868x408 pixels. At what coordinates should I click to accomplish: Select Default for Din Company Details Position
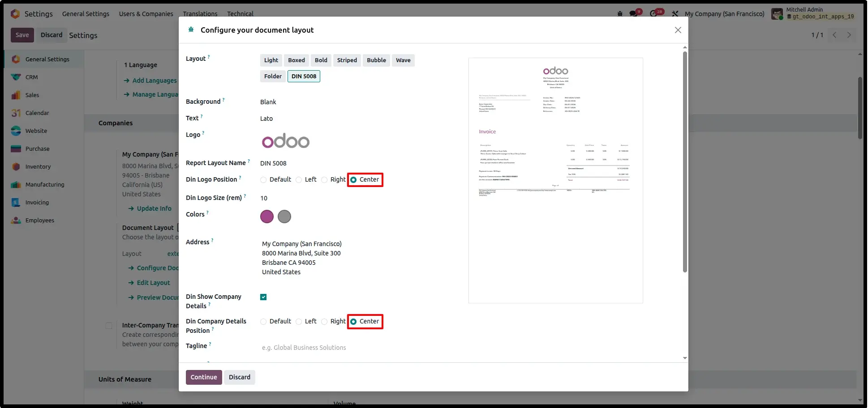pos(263,322)
